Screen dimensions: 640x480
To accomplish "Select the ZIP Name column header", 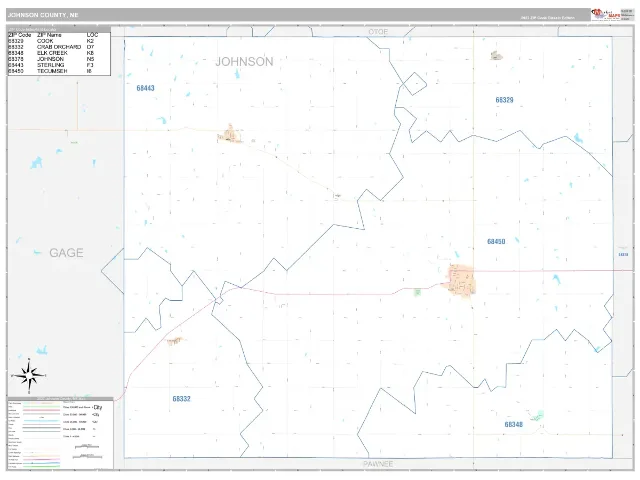I will point(49,35).
